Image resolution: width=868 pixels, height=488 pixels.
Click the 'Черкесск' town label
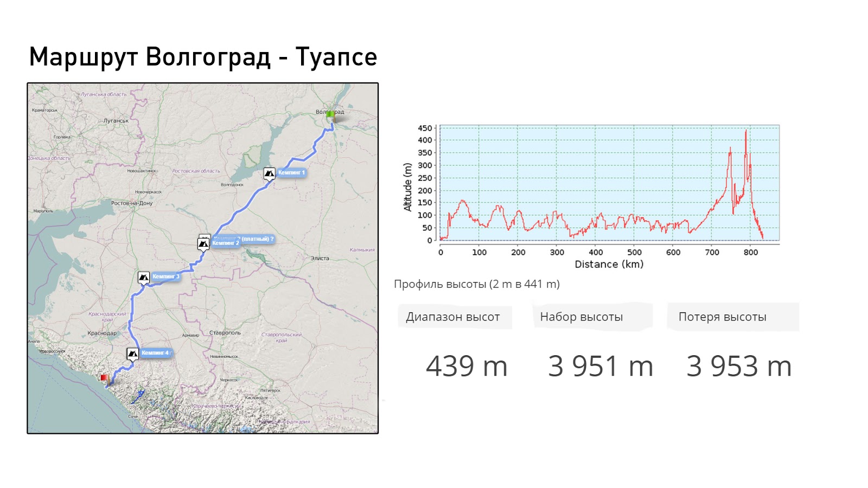tap(229, 380)
